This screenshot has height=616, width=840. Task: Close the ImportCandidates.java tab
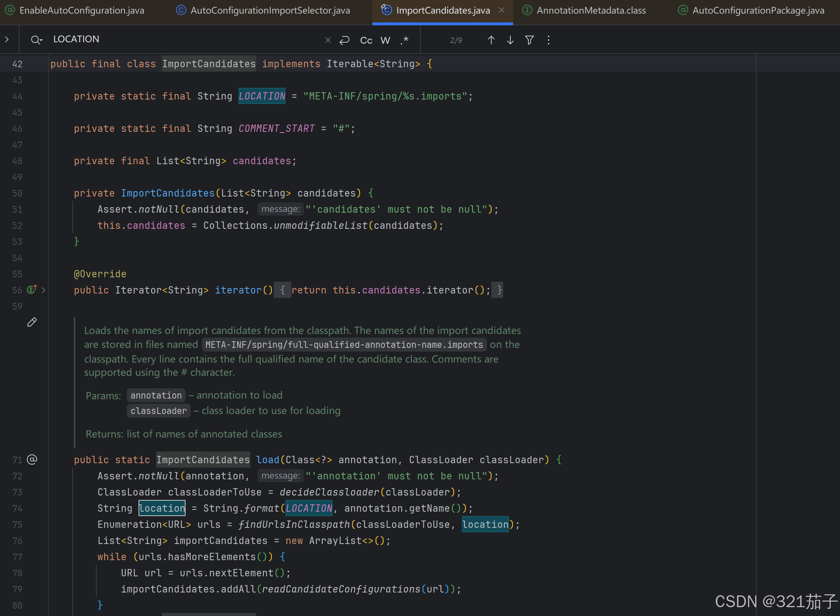point(501,10)
